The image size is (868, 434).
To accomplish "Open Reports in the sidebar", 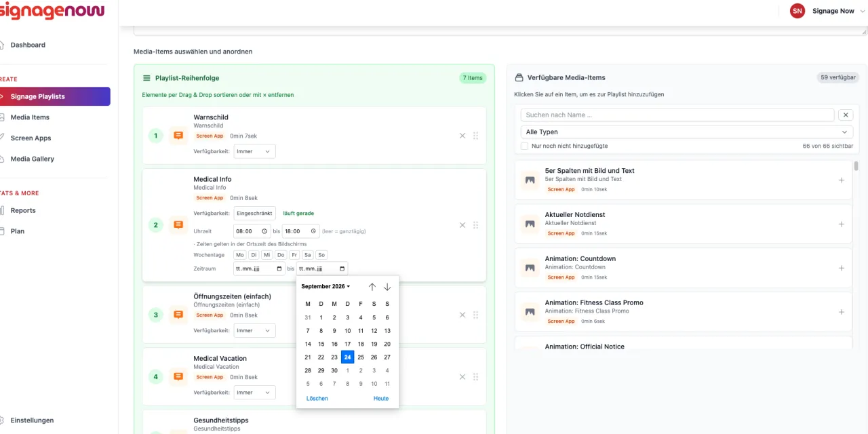I will [x=23, y=210].
